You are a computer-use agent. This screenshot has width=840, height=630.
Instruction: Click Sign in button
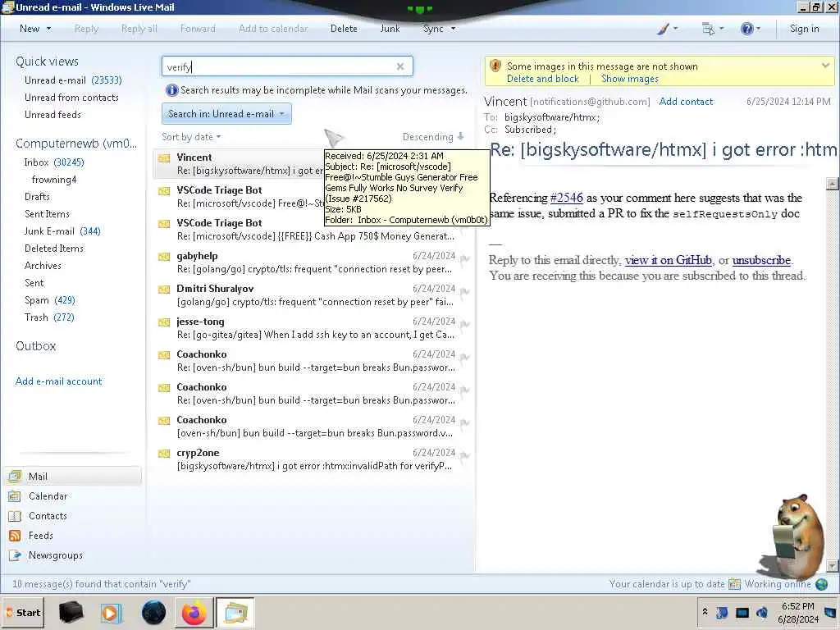click(804, 29)
